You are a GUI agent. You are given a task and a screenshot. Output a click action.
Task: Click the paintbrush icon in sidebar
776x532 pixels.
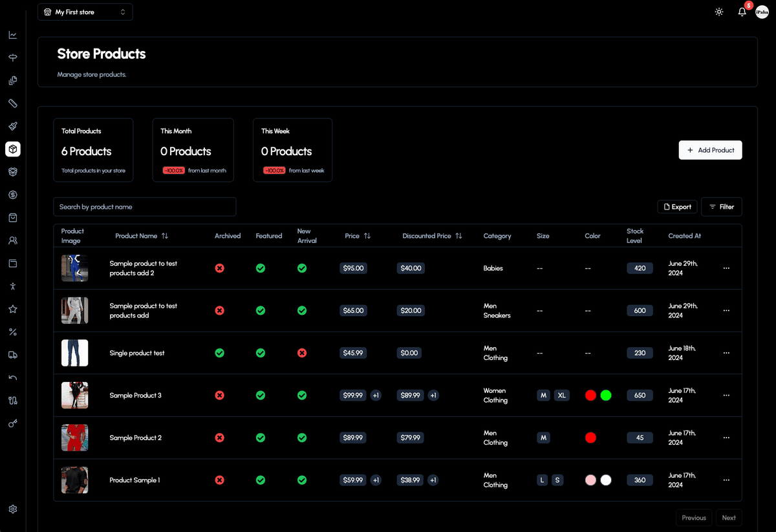(13, 126)
